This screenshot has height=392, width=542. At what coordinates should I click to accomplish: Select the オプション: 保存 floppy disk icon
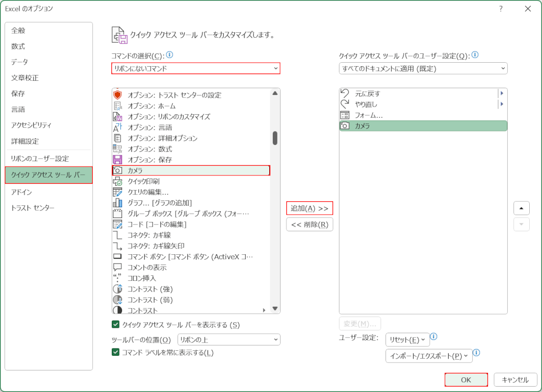pos(118,160)
